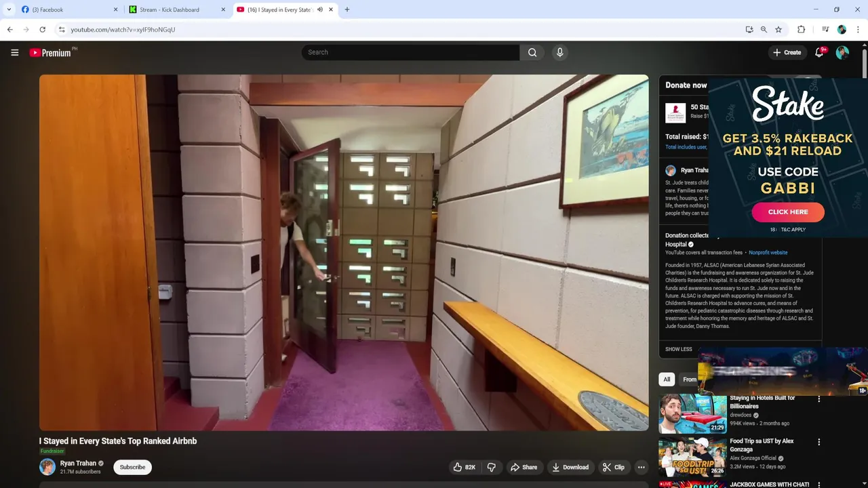Screen dimensions: 868x488
Task: Click the install app icon in address bar
Action: tap(749, 29)
